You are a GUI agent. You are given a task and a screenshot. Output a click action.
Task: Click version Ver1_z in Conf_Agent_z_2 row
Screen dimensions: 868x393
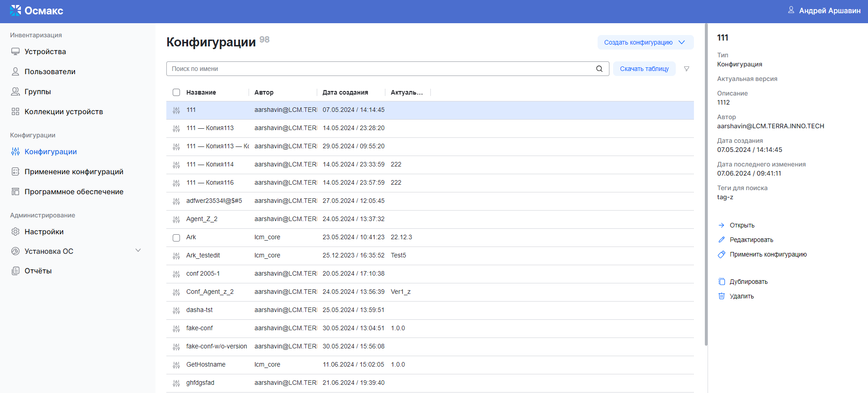pos(400,292)
